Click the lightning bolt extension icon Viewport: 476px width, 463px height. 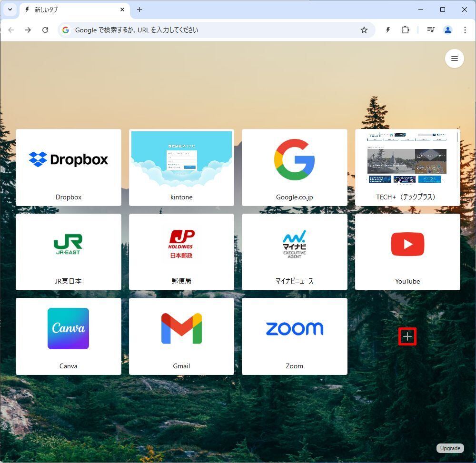(387, 30)
